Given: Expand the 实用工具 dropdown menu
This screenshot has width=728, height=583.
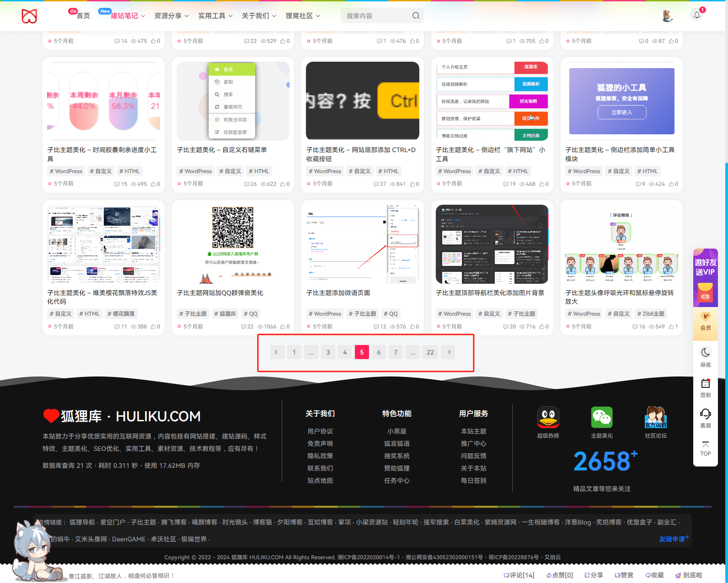Looking at the screenshot, I should (x=215, y=16).
